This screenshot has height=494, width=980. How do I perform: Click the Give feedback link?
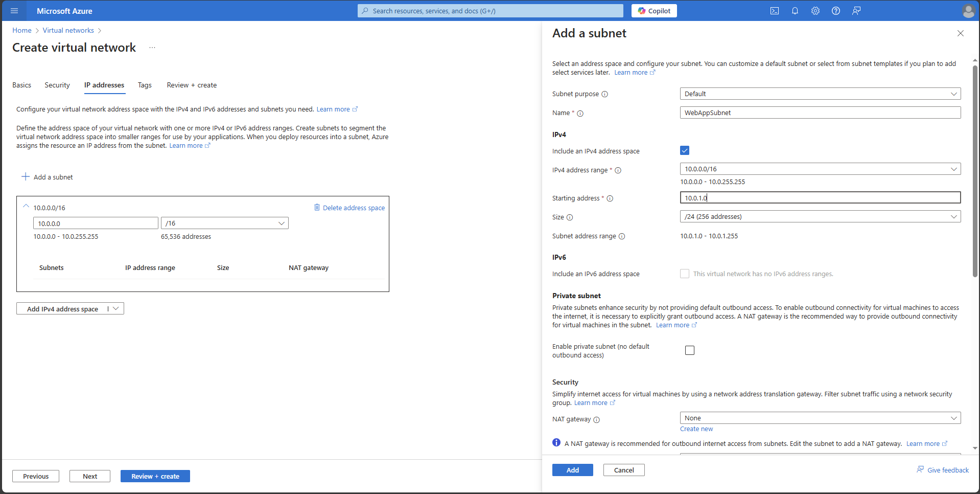[x=943, y=470]
